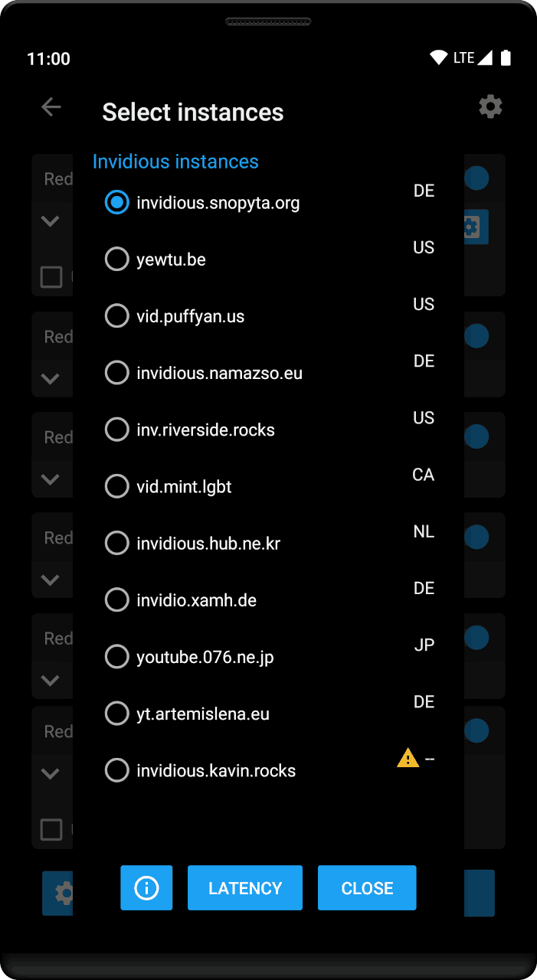Tap the back arrow icon
The height and width of the screenshot is (980, 537).
pos(51,106)
